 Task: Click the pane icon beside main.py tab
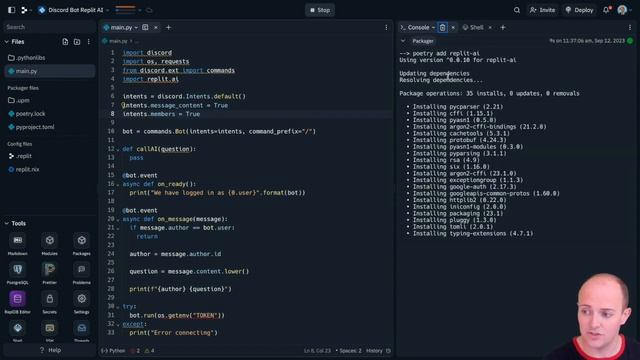click(x=145, y=27)
